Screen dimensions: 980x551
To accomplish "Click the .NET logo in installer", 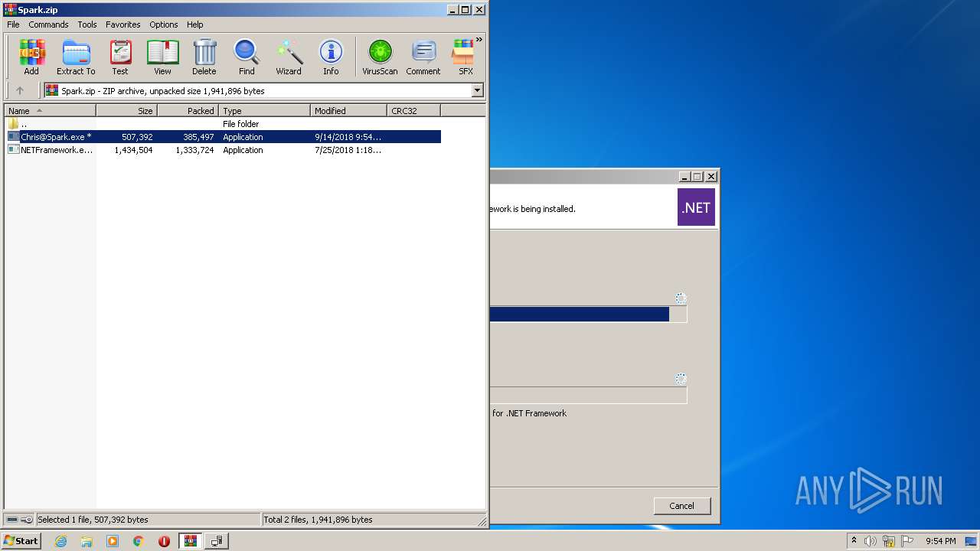I will click(696, 207).
